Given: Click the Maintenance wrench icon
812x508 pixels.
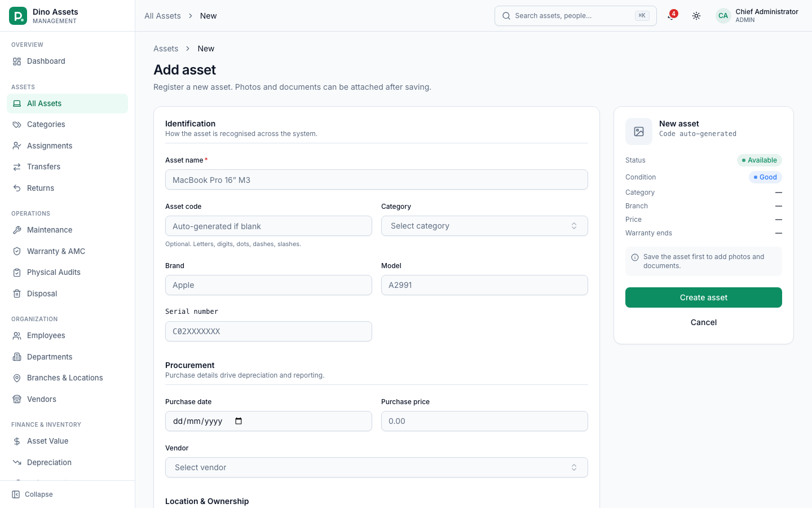Looking at the screenshot, I should (17, 230).
